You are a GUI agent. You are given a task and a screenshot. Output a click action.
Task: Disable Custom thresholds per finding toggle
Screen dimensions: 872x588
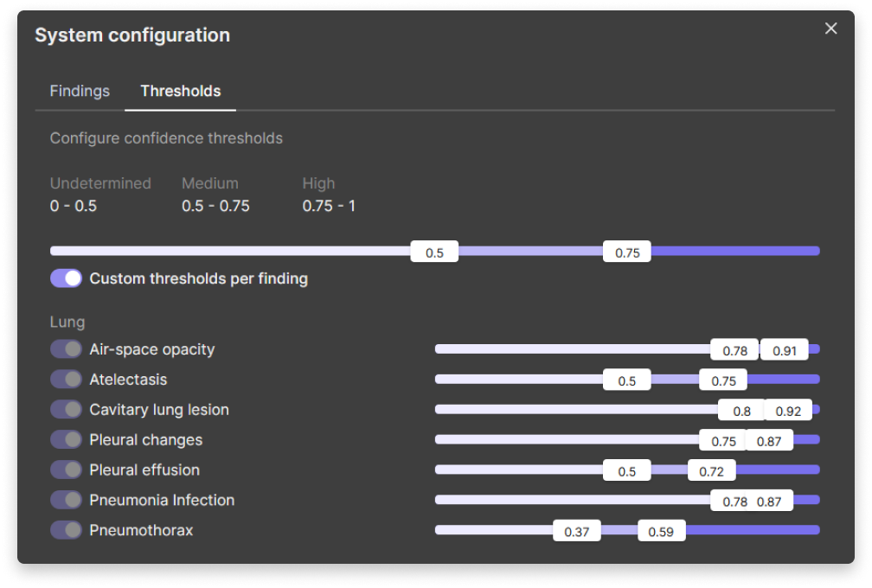point(66,278)
